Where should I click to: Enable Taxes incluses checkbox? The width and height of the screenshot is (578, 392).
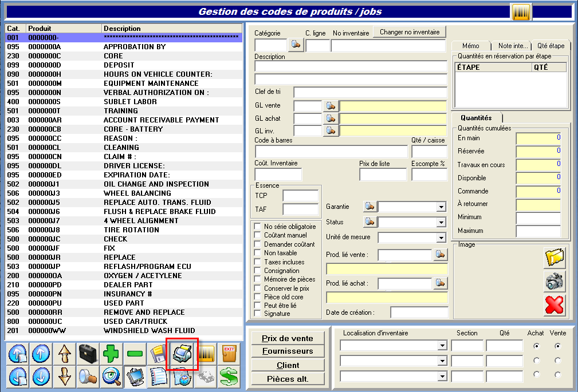[x=258, y=262]
